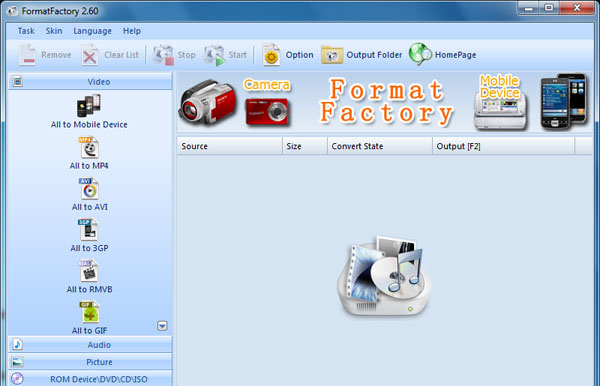Screen dimensions: 600x386
Task: Click the Output Folder text label
Action: pos(374,55)
